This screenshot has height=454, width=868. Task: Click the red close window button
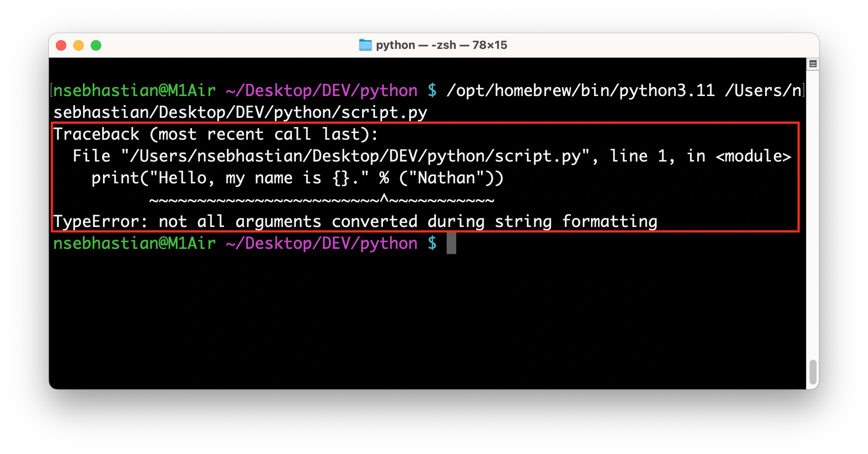[61, 45]
